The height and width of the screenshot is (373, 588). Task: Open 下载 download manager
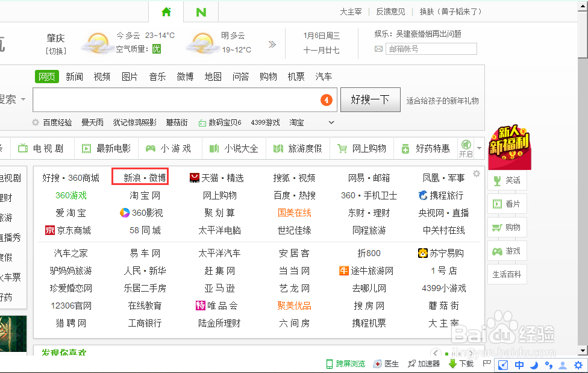[x=461, y=363]
